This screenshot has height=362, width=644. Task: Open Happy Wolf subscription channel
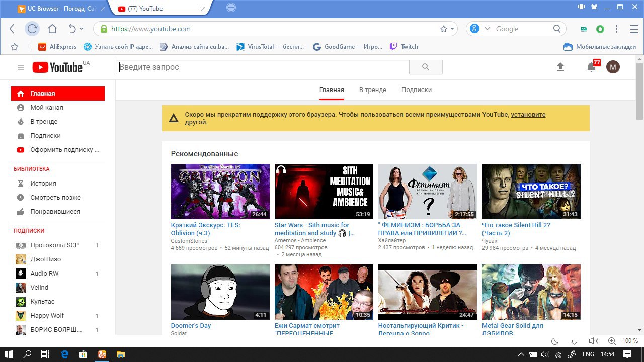tap(58, 316)
